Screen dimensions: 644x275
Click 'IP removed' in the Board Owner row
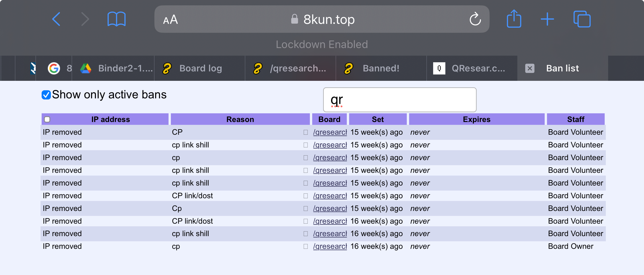point(62,246)
